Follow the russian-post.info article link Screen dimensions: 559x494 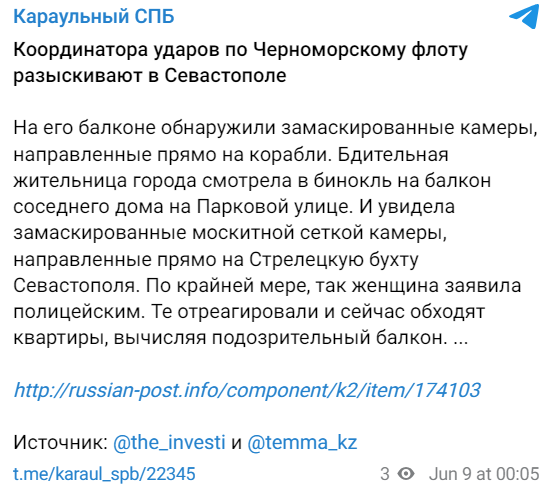(x=247, y=390)
